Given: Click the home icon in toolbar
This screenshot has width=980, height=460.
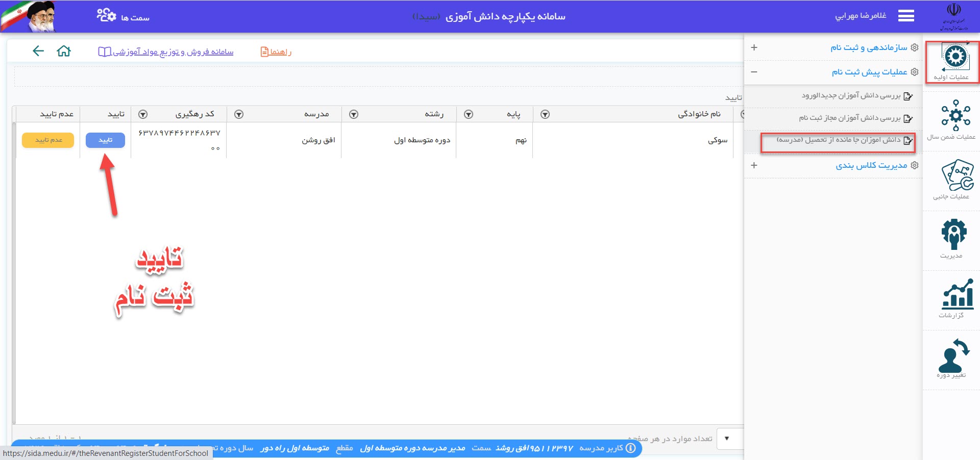Looking at the screenshot, I should [x=64, y=51].
